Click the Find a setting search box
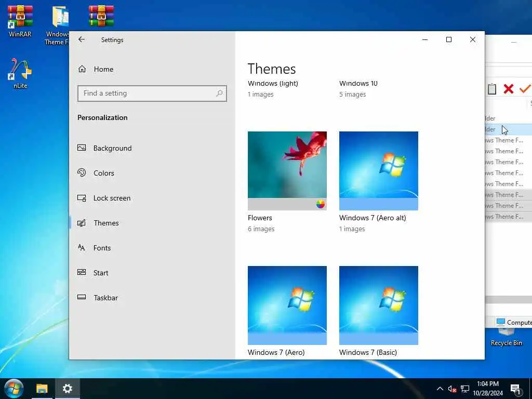 (x=152, y=94)
